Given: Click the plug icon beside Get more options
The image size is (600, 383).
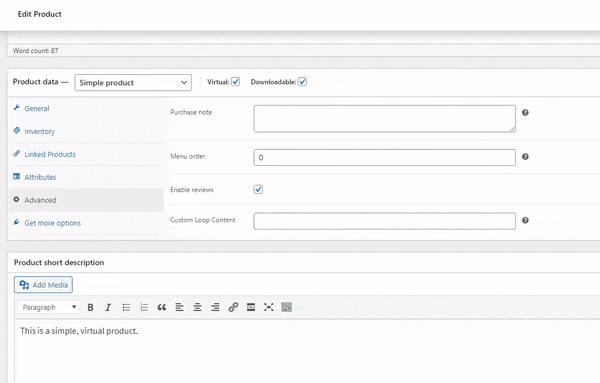Looking at the screenshot, I should point(16,222).
